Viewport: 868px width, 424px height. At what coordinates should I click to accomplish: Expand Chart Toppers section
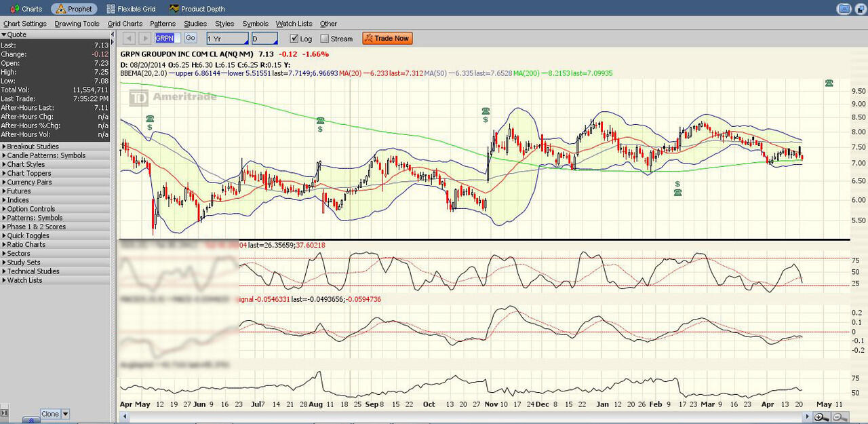(55, 173)
